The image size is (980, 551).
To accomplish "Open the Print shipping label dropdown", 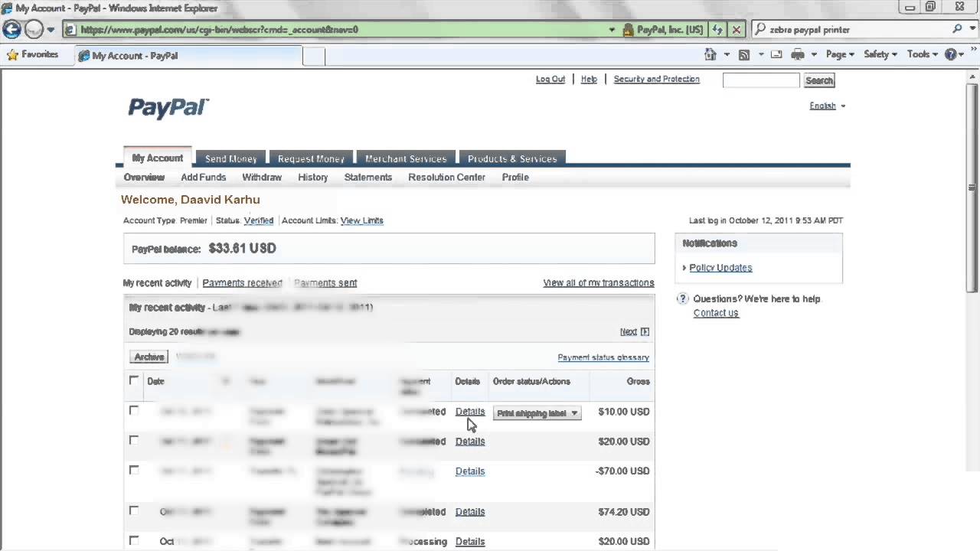I will tap(537, 413).
